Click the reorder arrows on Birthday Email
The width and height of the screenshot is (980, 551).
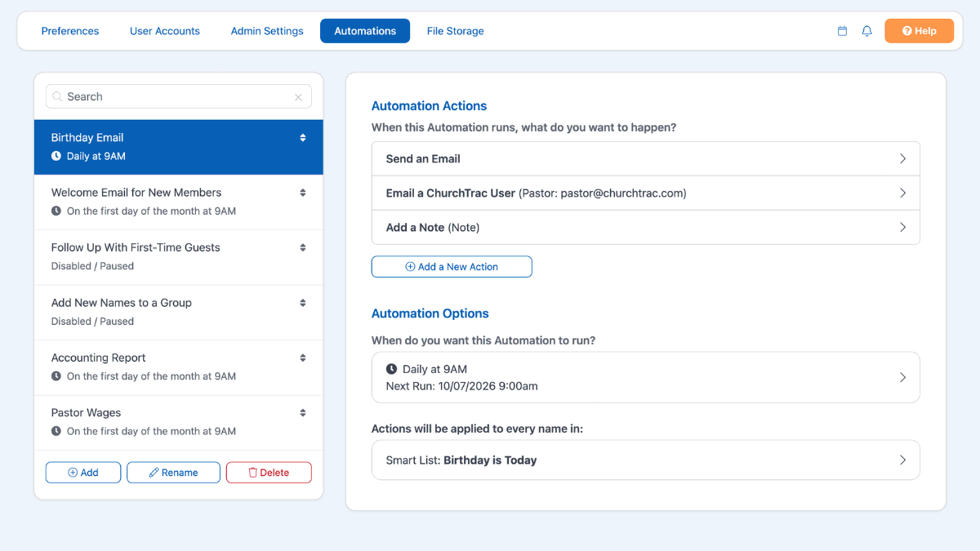(303, 138)
